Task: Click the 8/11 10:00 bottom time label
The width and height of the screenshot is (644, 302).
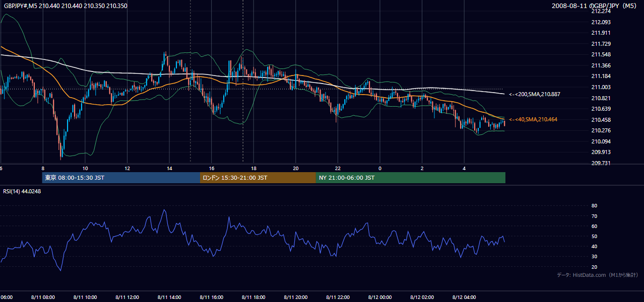Action: click(x=85, y=297)
